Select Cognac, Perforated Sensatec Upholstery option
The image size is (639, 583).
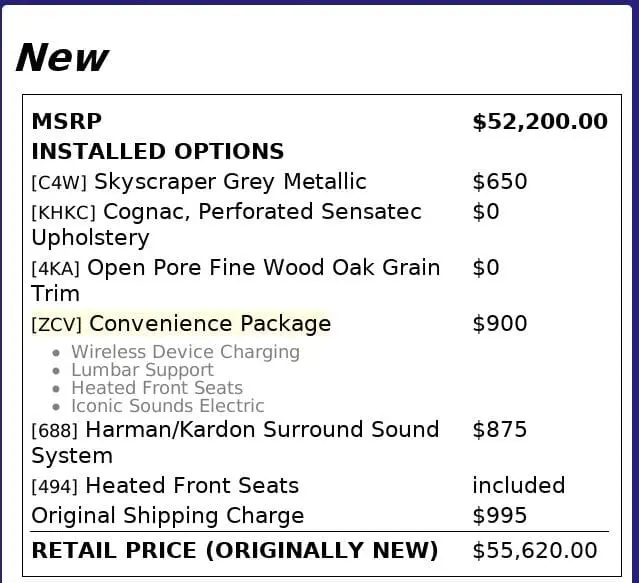pos(226,224)
